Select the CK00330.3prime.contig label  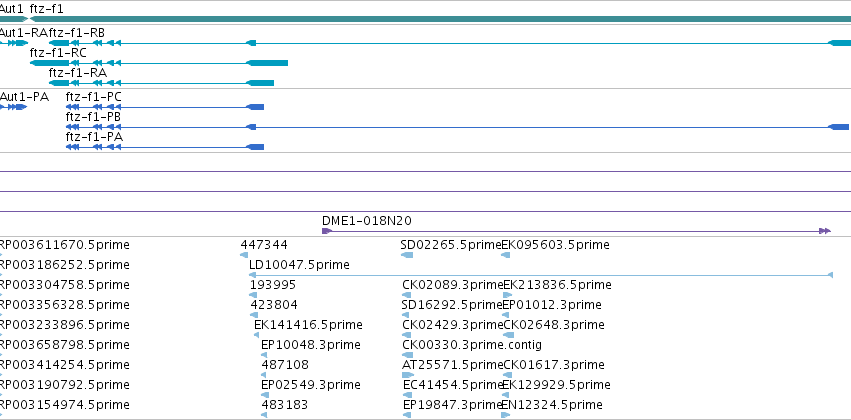coord(472,345)
